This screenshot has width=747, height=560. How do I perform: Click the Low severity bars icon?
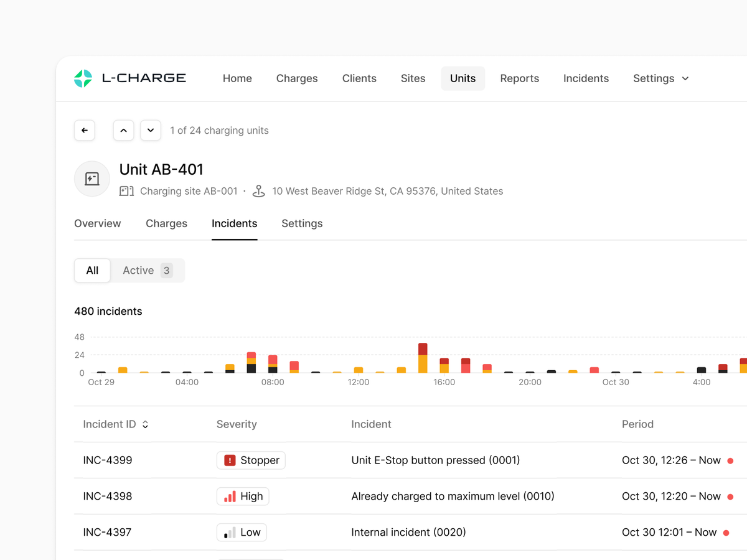[x=230, y=533]
